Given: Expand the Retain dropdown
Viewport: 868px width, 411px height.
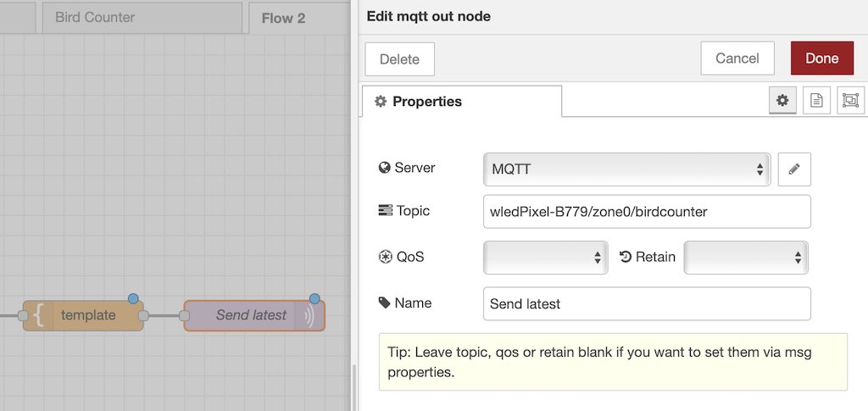Looking at the screenshot, I should pos(746,258).
